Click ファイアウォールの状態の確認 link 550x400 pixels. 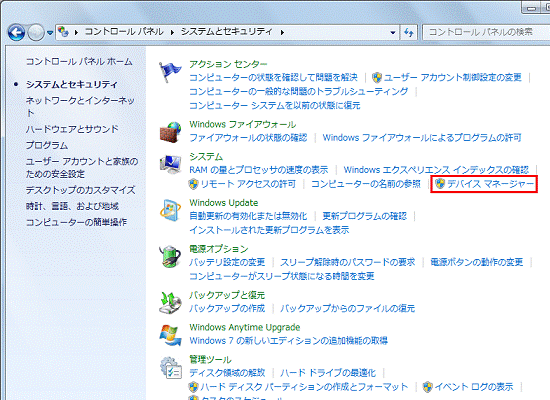point(248,138)
